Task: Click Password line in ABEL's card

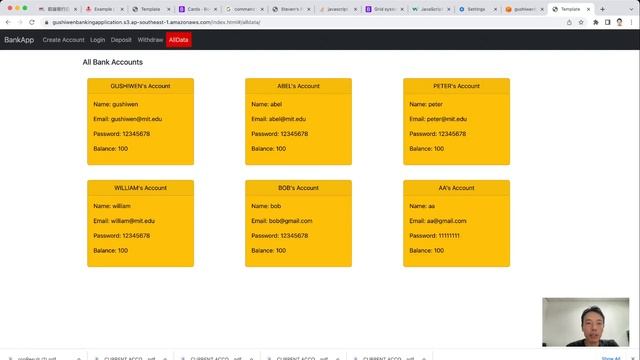Action: click(280, 134)
